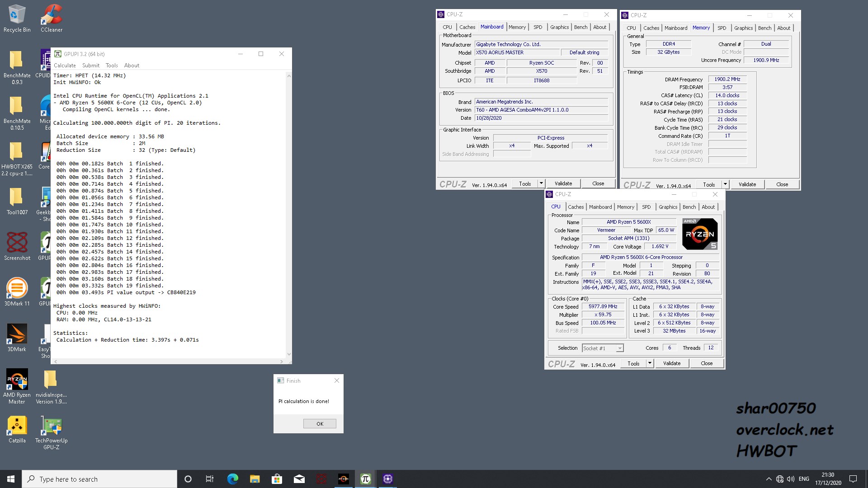This screenshot has width=868, height=488.
Task: Launch the Screenshot desktop shortcut
Action: [17, 246]
